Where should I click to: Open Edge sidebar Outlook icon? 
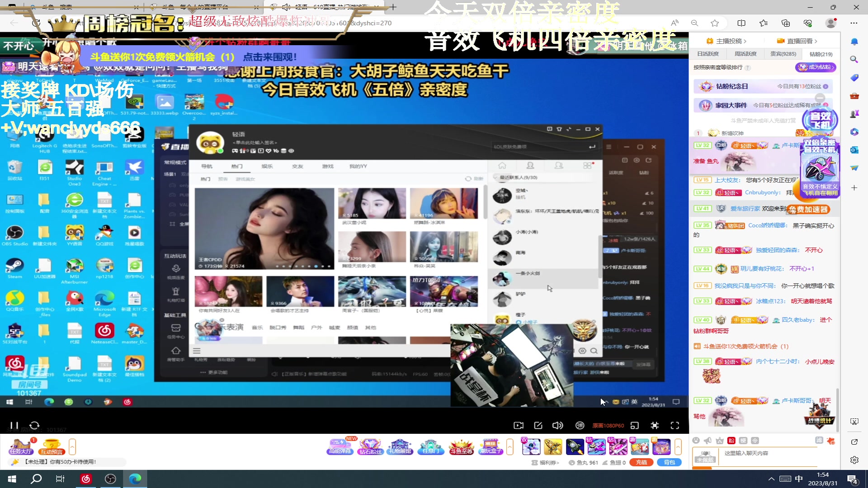point(854,150)
